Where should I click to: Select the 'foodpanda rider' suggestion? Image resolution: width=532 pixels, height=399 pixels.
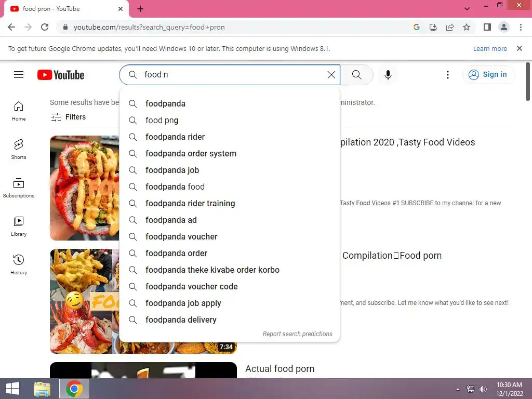230,137
